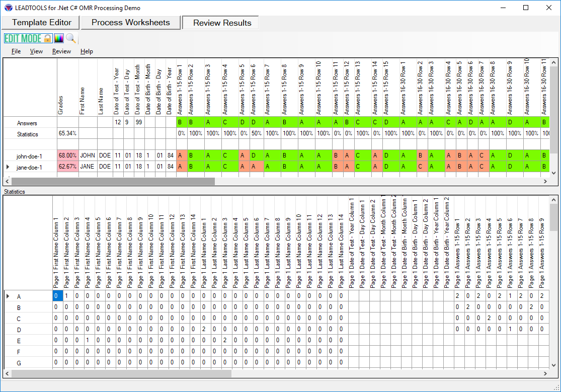561x392 pixels.
Task: Switch to the Process Worksheets tab
Action: click(131, 23)
